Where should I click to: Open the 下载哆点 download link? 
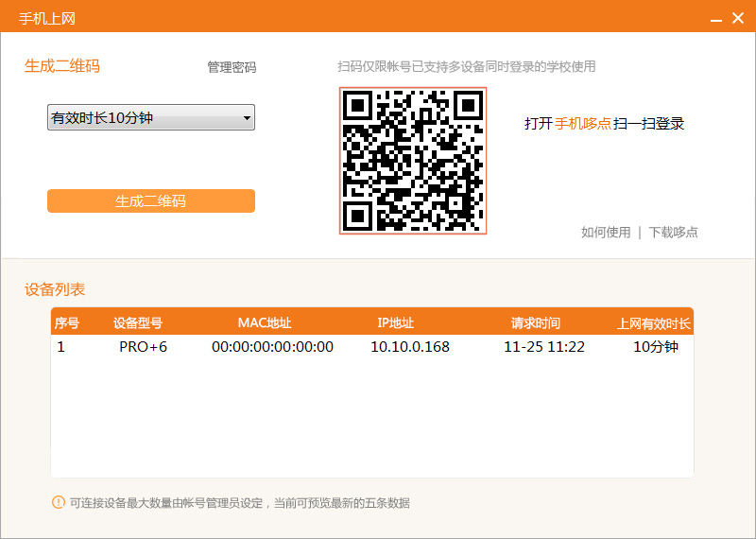click(673, 232)
